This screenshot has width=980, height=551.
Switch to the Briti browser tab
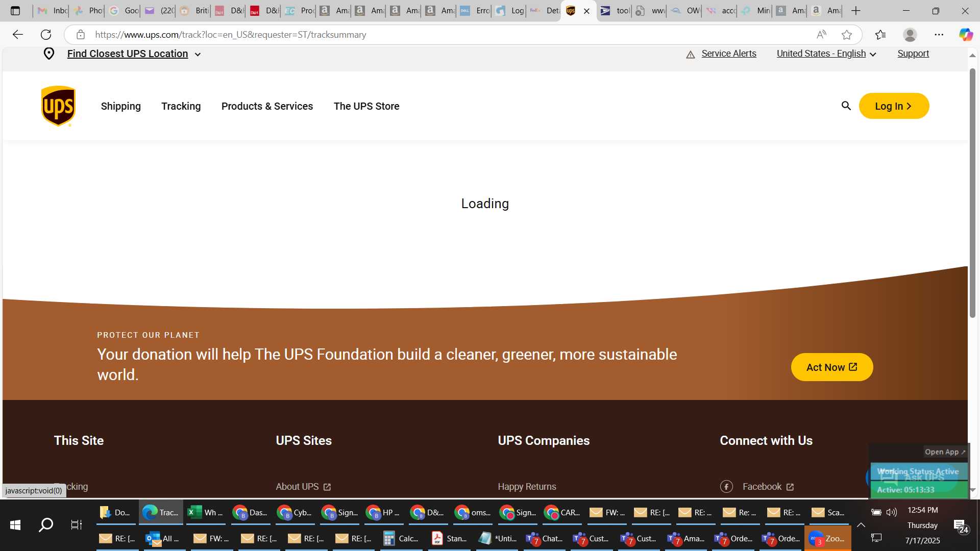pyautogui.click(x=194, y=11)
